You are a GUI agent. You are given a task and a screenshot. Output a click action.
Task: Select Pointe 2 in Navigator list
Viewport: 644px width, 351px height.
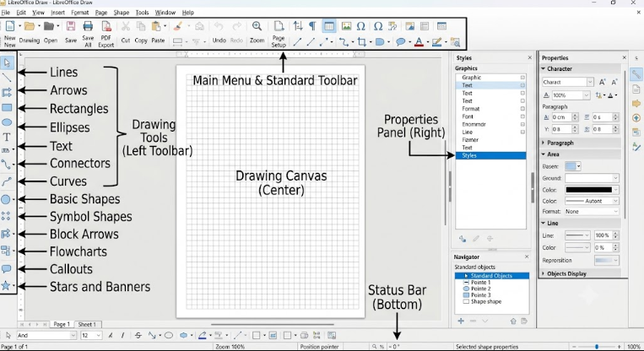point(480,289)
